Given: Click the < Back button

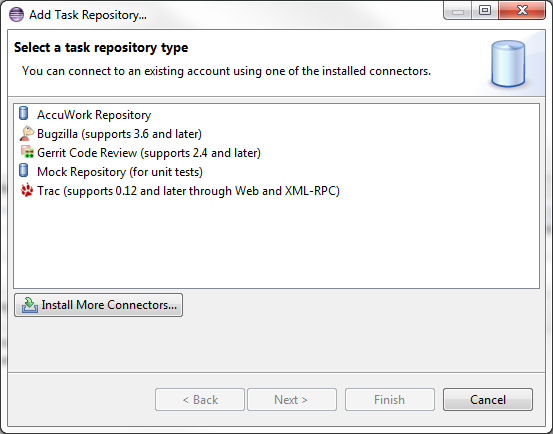Looking at the screenshot, I should (x=200, y=399).
